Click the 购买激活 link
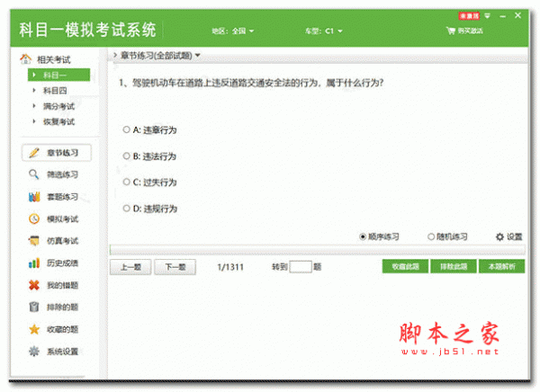This screenshot has width=540, height=392. tap(470, 31)
